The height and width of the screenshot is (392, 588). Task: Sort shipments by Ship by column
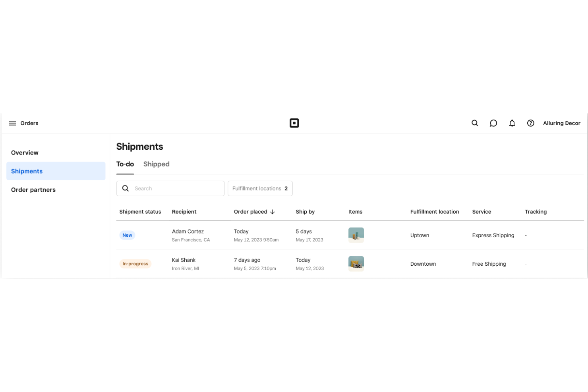305,212
